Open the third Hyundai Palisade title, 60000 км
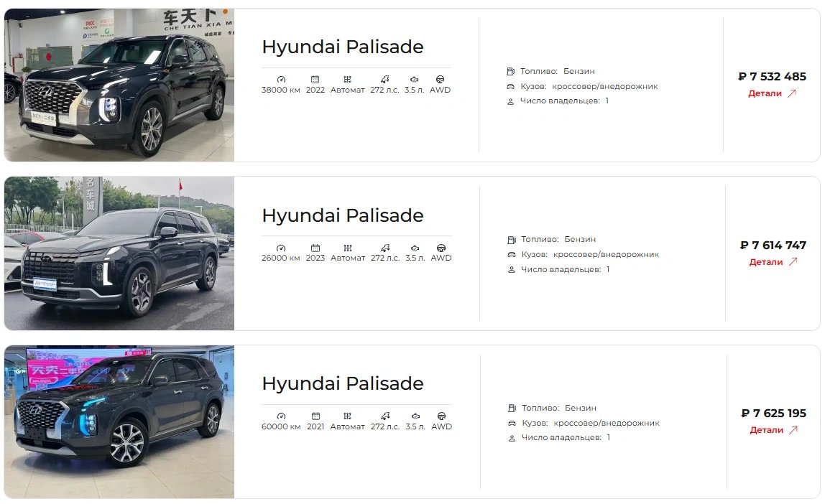The image size is (825, 504). (x=343, y=383)
